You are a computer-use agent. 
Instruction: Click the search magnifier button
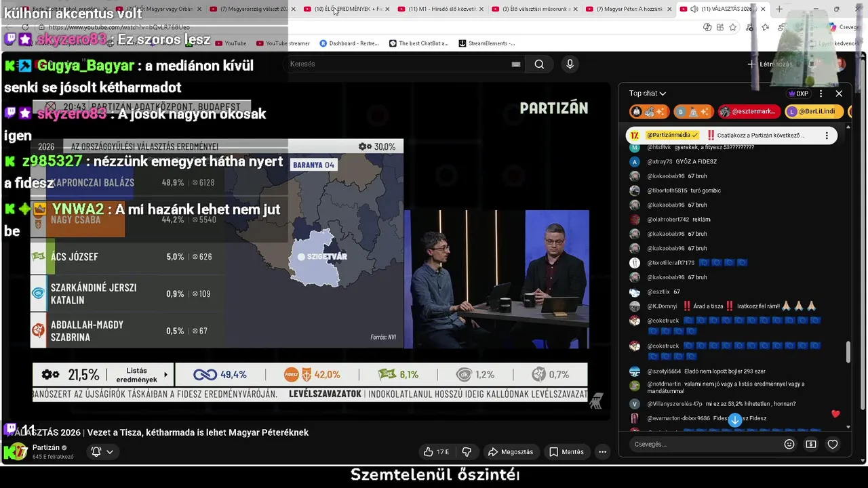pyautogui.click(x=539, y=64)
